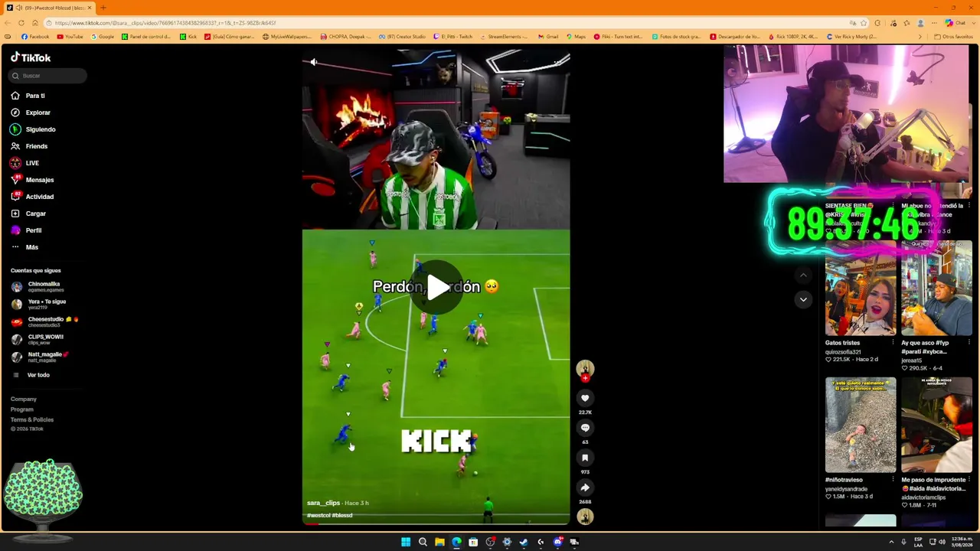
Task: Open the YouTube bookmark
Action: tap(70, 37)
